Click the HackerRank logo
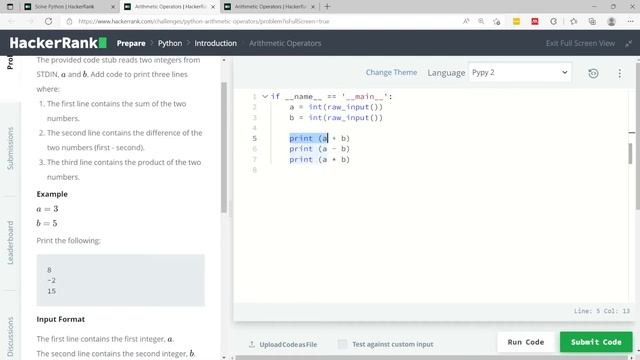The height and width of the screenshot is (360, 640). [x=58, y=43]
